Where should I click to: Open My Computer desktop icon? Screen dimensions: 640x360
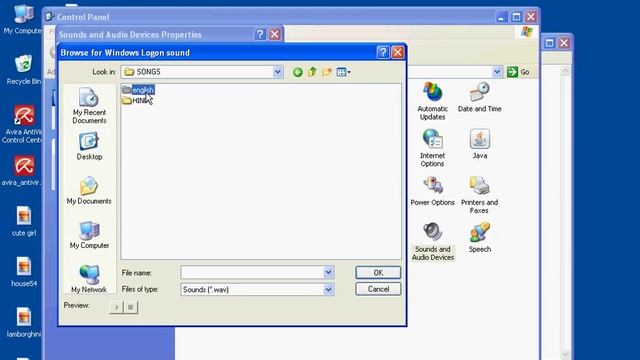[22, 20]
